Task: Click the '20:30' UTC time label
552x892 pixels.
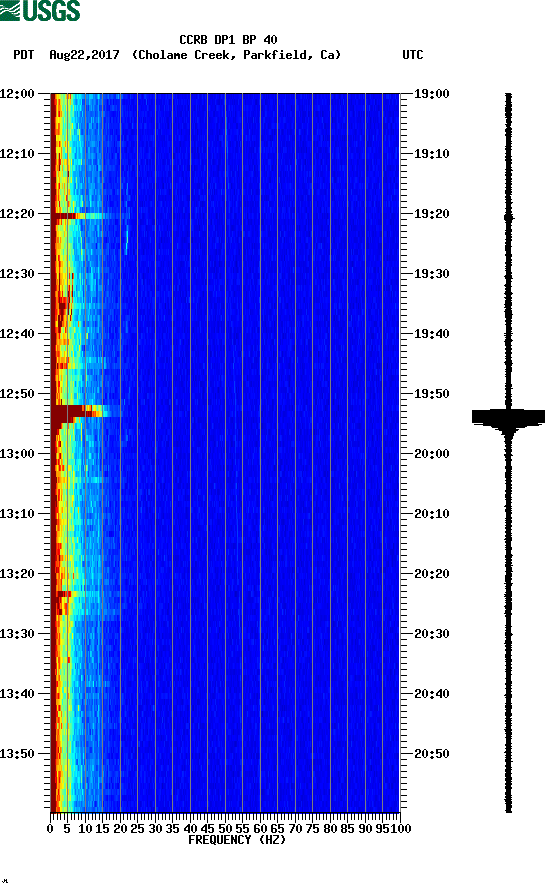Action: pos(431,634)
